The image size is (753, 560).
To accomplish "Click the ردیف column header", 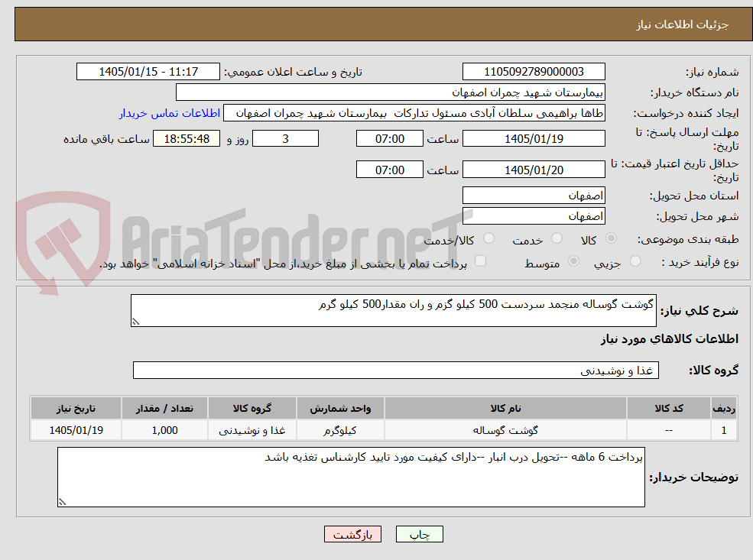I will click(x=724, y=409).
